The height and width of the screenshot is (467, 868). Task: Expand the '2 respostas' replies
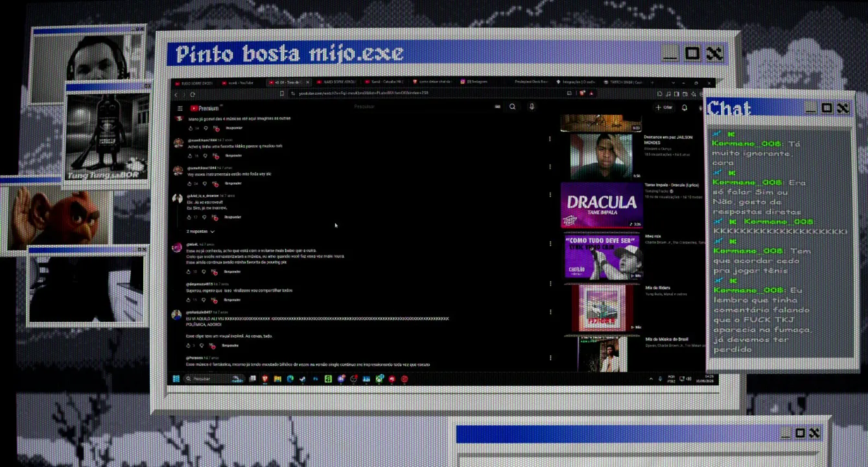pyautogui.click(x=200, y=231)
